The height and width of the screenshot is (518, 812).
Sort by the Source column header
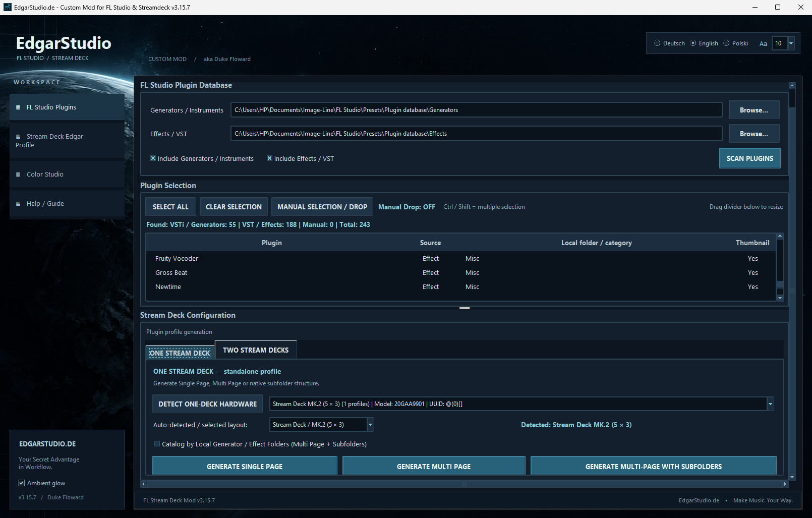pos(430,243)
